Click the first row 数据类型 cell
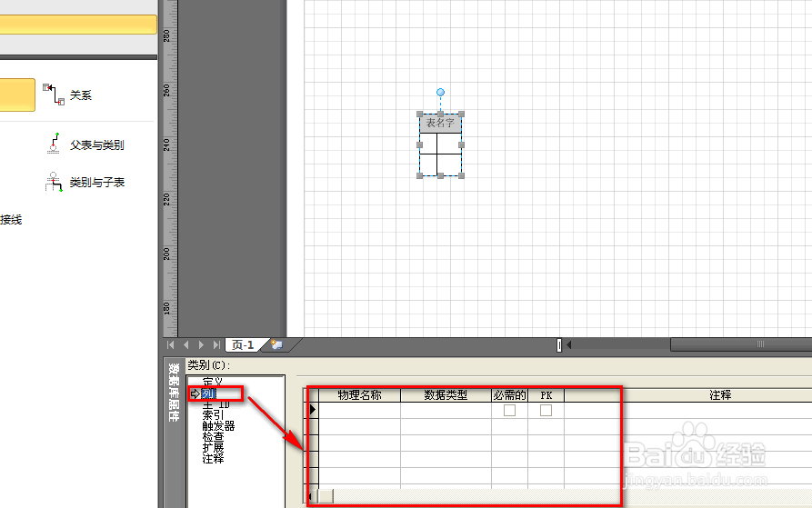The width and height of the screenshot is (812, 508). [446, 410]
